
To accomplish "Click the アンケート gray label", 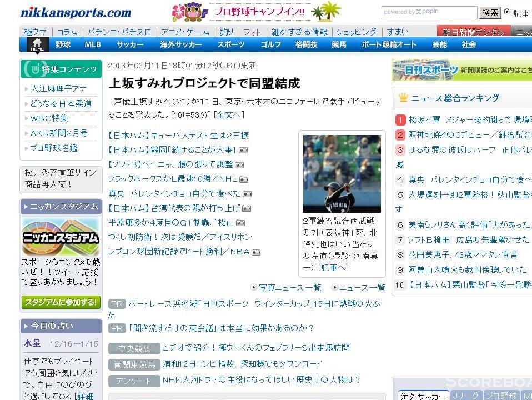I will click(x=134, y=381).
